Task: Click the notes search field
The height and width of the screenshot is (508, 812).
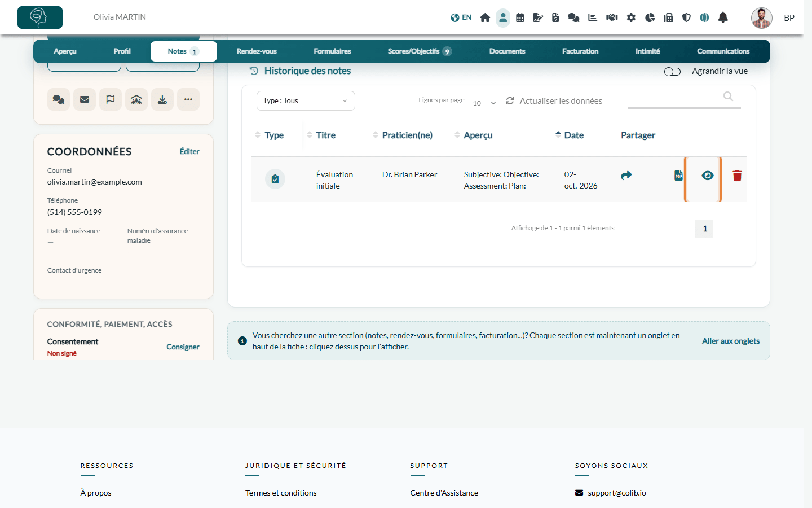Action: click(684, 99)
